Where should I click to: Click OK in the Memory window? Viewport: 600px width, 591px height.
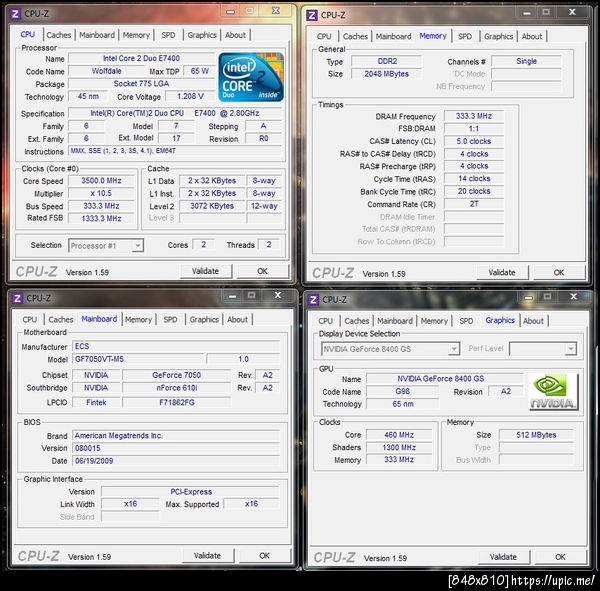point(559,273)
